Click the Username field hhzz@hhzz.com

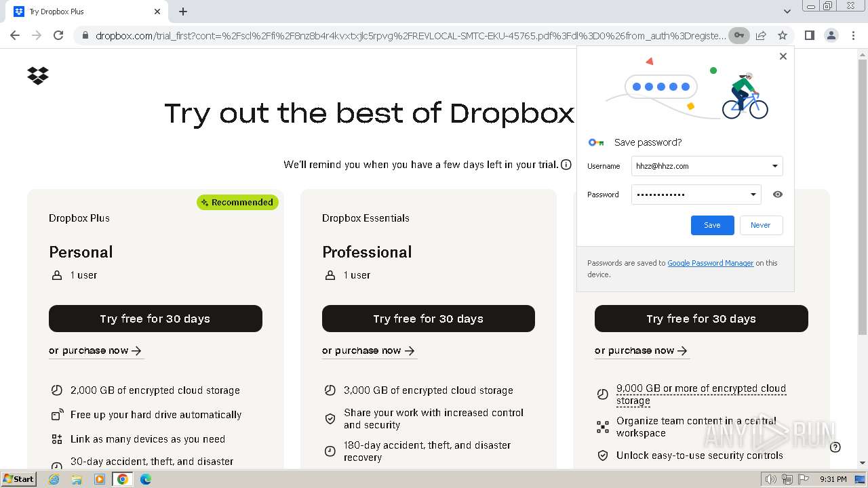[x=707, y=166]
